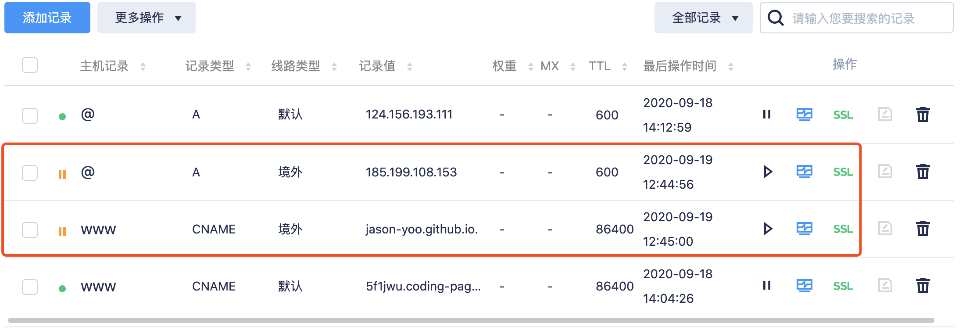Delete the jason-yoo.github.io CNAME record

pos(923,229)
